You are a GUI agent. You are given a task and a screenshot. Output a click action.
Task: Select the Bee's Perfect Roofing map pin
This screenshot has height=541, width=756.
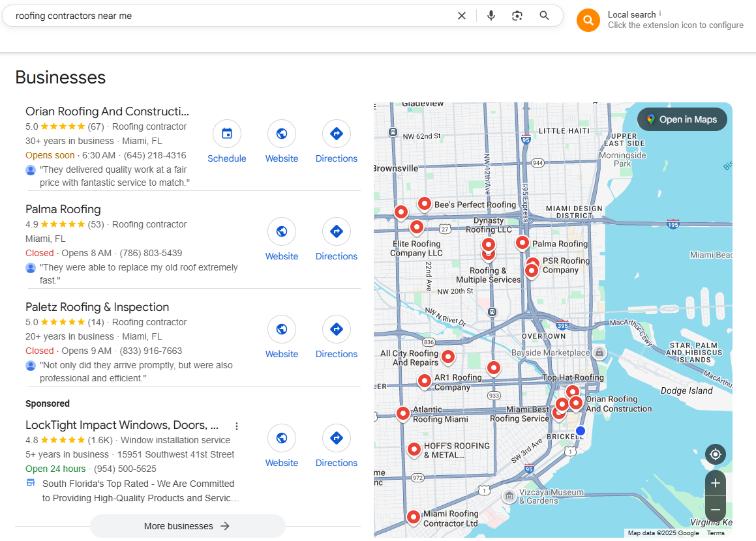pyautogui.click(x=424, y=204)
